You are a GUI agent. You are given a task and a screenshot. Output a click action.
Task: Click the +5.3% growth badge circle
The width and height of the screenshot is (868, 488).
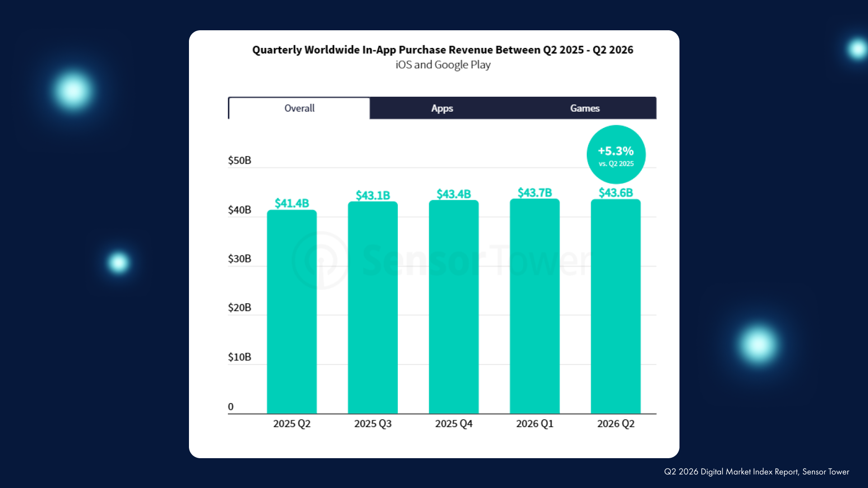(616, 155)
